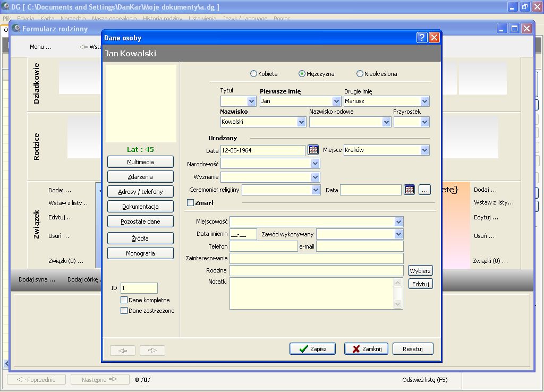Open birth date calendar picker icon

tap(313, 150)
